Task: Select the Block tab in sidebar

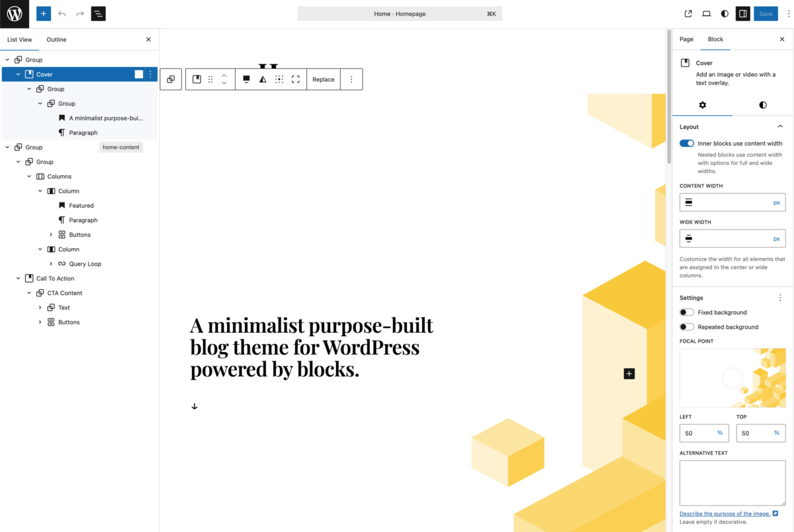Action: pos(715,39)
